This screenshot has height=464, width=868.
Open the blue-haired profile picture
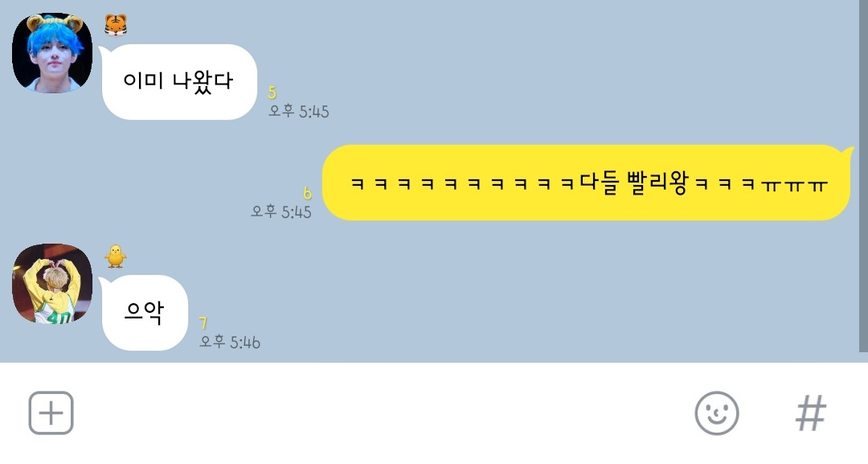pyautogui.click(x=52, y=52)
